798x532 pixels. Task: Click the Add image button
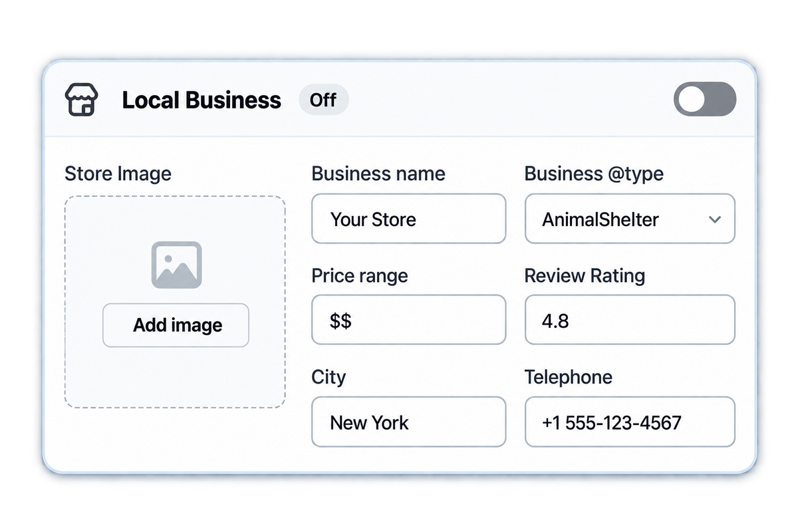click(176, 325)
